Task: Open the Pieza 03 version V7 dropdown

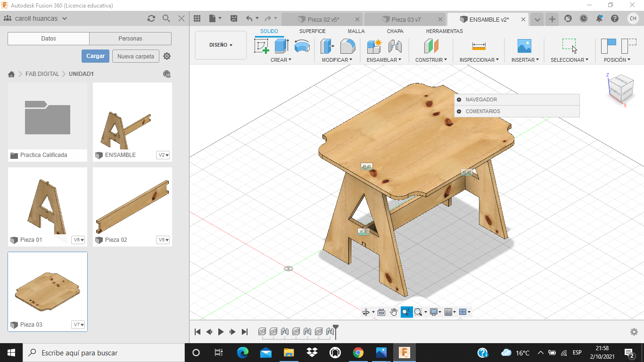Action: click(x=78, y=325)
